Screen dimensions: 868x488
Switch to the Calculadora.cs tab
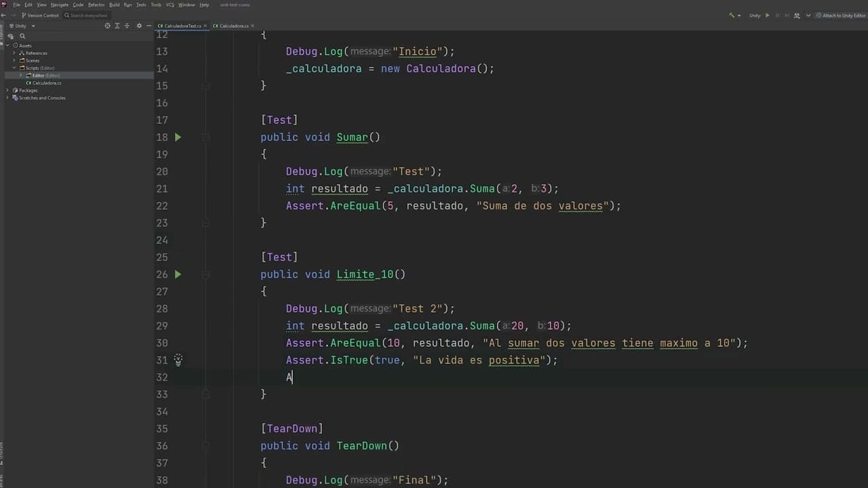[233, 26]
